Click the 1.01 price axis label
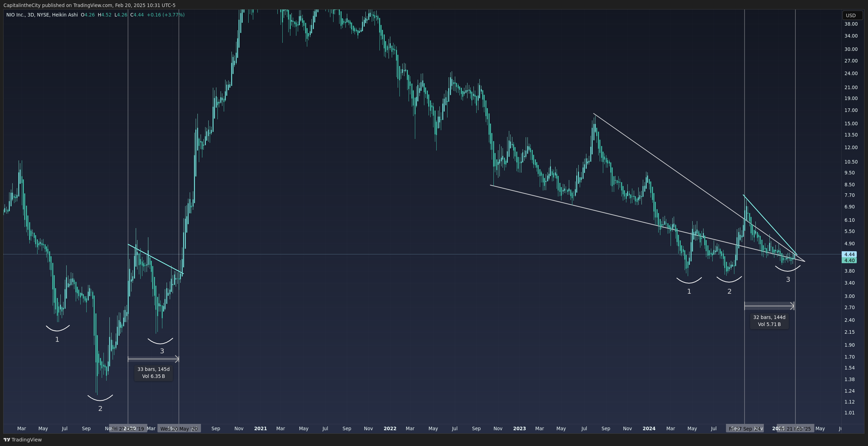The width and height of the screenshot is (868, 446). point(849,413)
